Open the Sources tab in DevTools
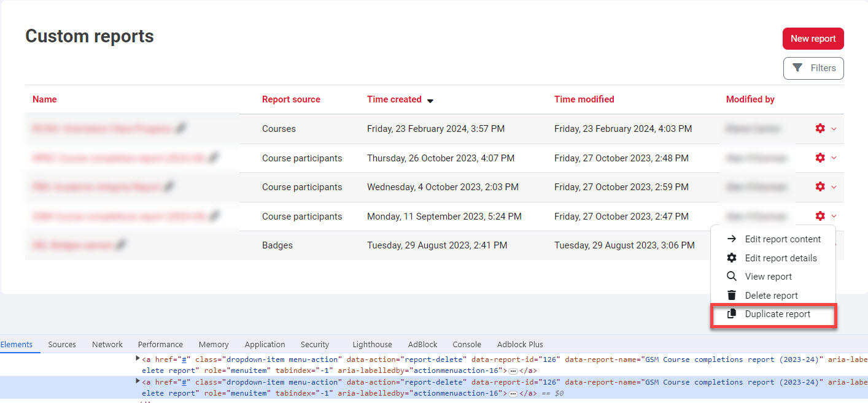Screen dimensions: 868x403 coord(62,344)
